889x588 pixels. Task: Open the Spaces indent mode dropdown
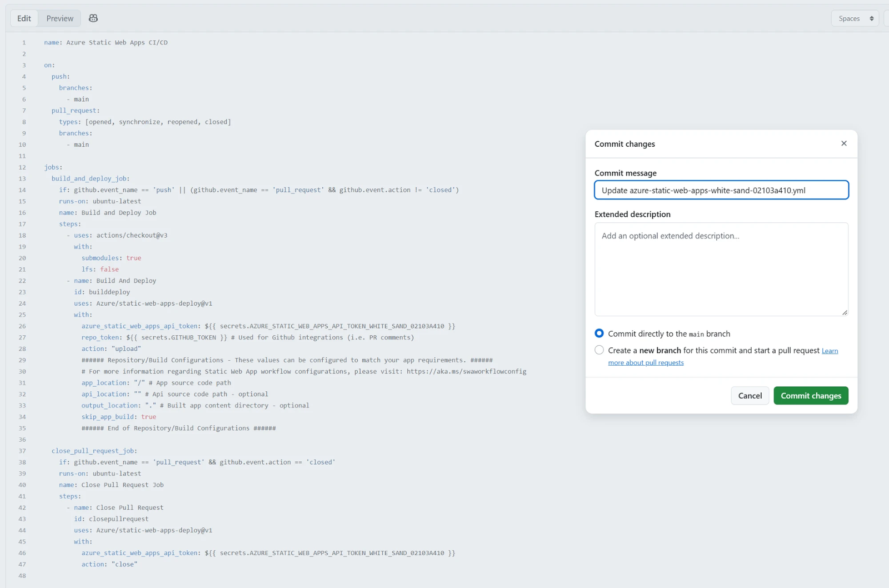(855, 18)
